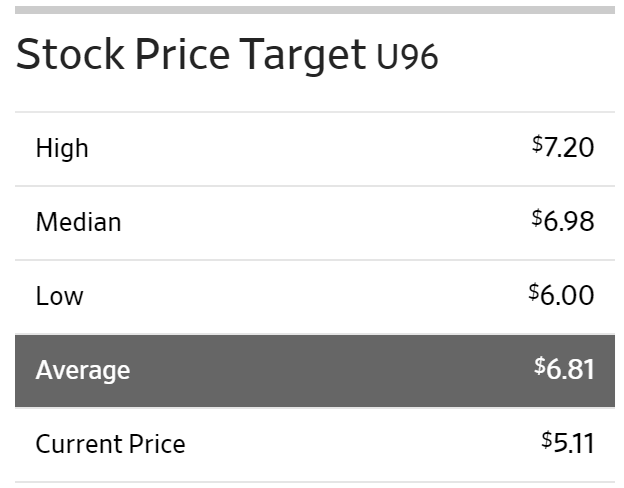Image resolution: width=624 pixels, height=488 pixels.
Task: Click the $5.11 current price value
Action: [x=568, y=442]
